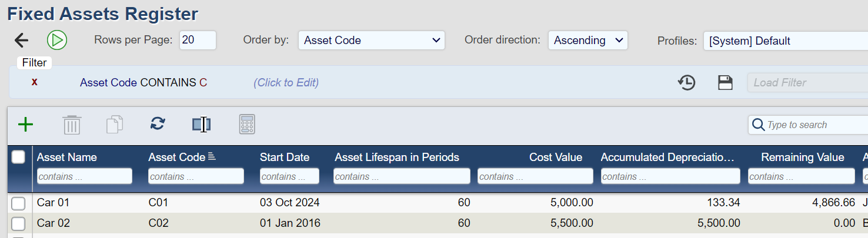
Task: Click the back arrow icon
Action: (x=21, y=40)
